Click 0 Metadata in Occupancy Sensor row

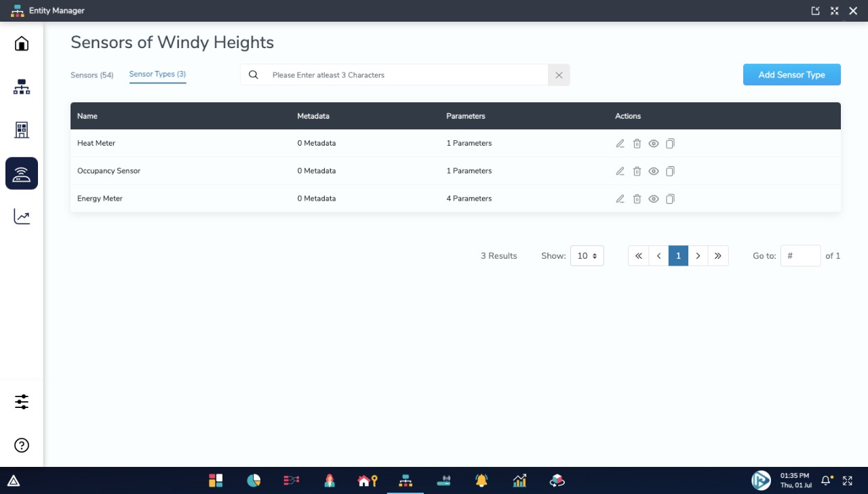[317, 171]
